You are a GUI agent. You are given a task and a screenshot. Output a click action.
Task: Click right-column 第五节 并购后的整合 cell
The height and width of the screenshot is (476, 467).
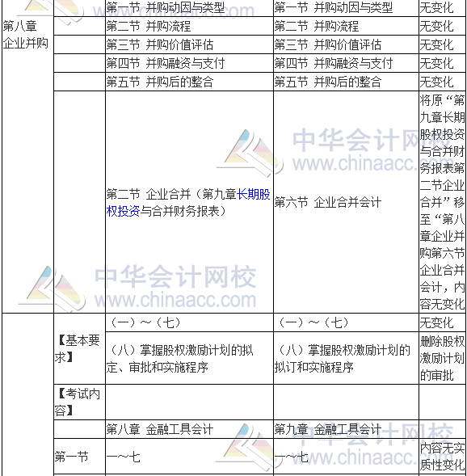[346, 82]
